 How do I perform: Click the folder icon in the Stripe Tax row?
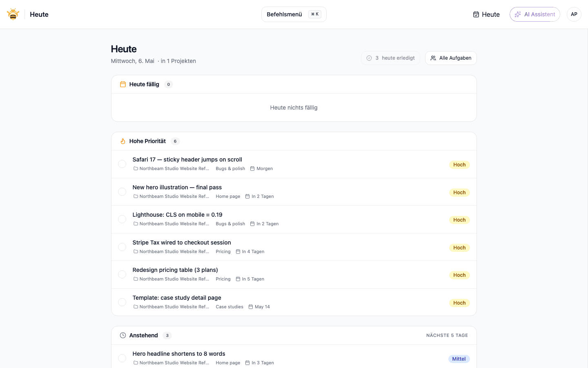click(x=136, y=251)
